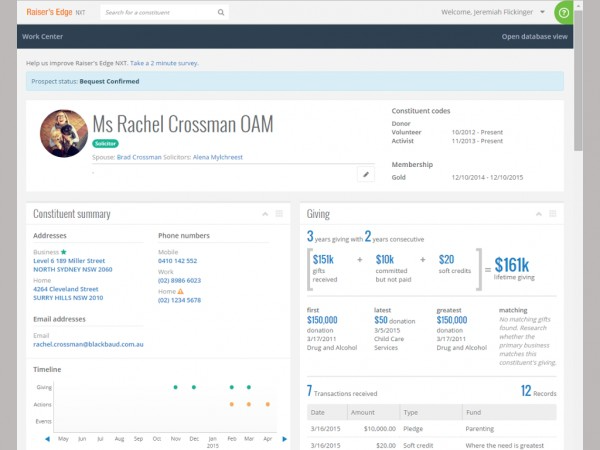Click the Giving tile grid handle icon
600x450 pixels.
pyautogui.click(x=553, y=214)
